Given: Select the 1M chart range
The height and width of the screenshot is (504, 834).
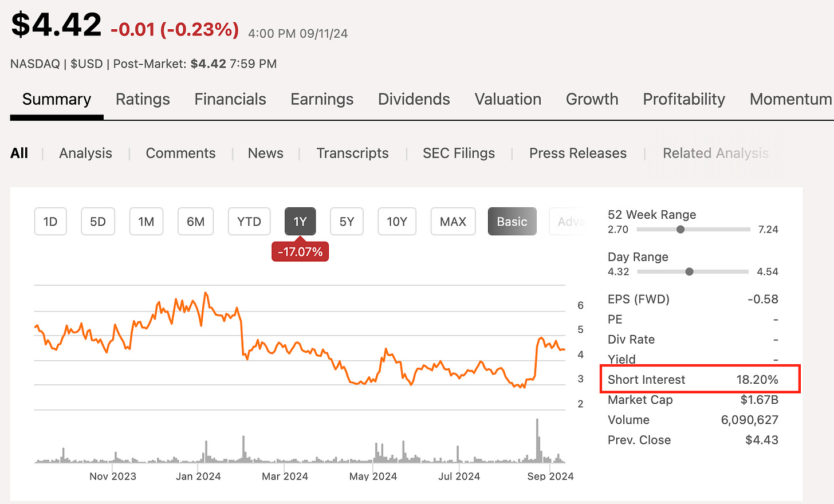Looking at the screenshot, I should [146, 222].
